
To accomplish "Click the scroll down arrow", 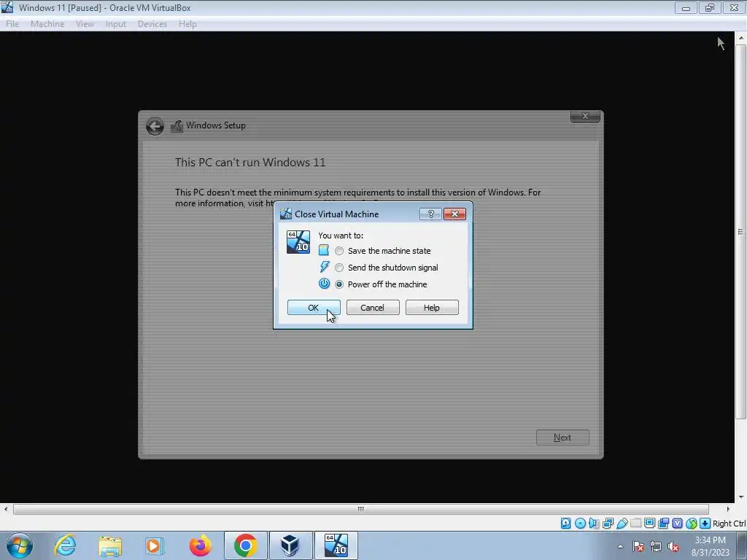I will pos(741,497).
